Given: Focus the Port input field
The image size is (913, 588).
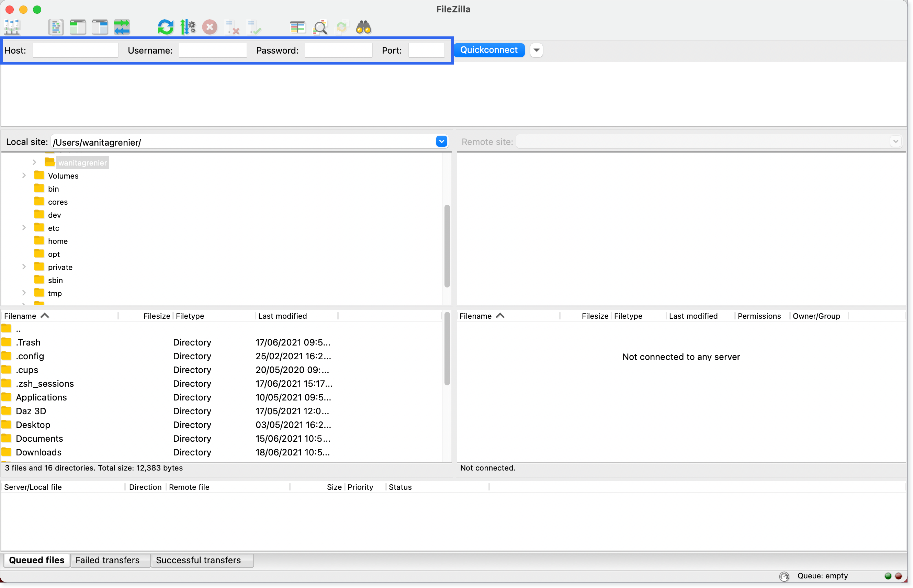Looking at the screenshot, I should (427, 50).
